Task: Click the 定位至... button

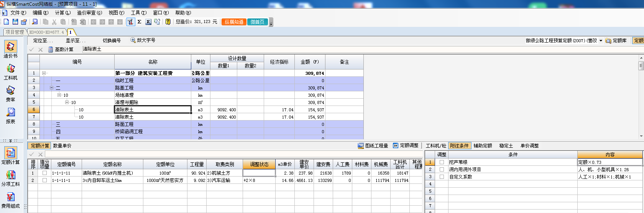Action: pyautogui.click(x=43, y=40)
